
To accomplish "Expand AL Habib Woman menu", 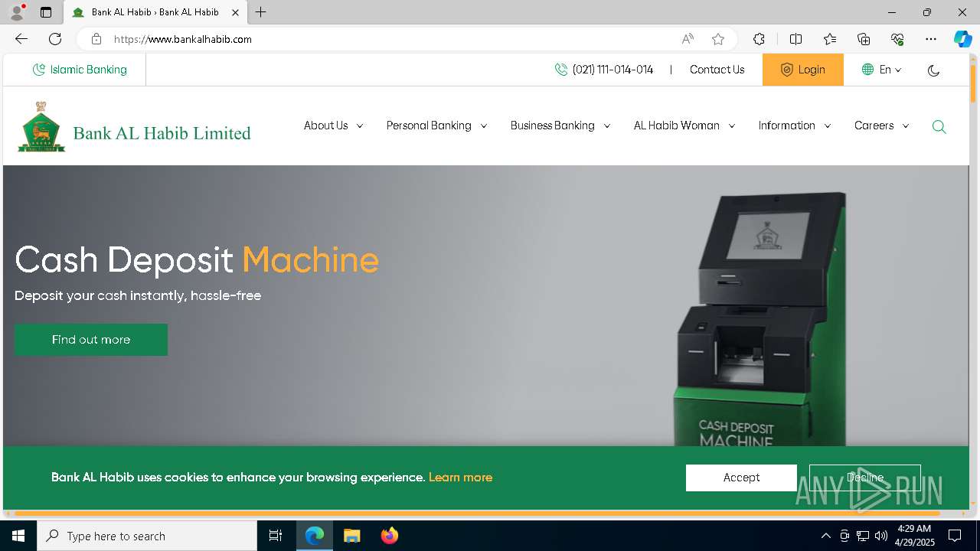I will pos(684,126).
